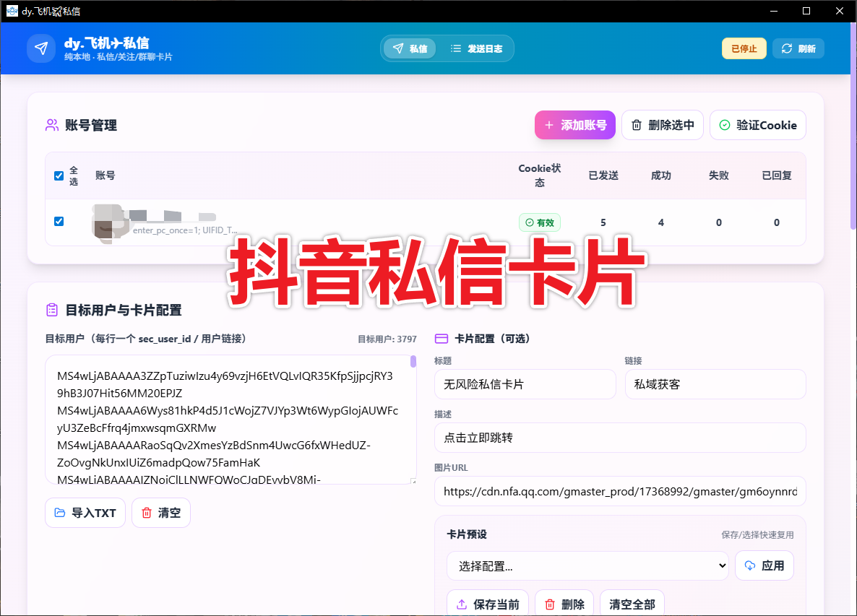Viewport: 857px width, 616px height.
Task: Click the cloud icon on 应用 preset button
Action: [749, 565]
